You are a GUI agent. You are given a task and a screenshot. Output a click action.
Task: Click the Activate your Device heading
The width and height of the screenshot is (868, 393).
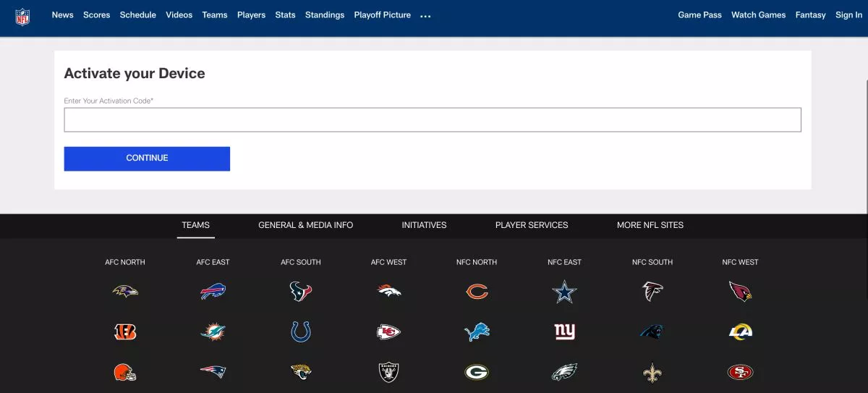point(135,73)
